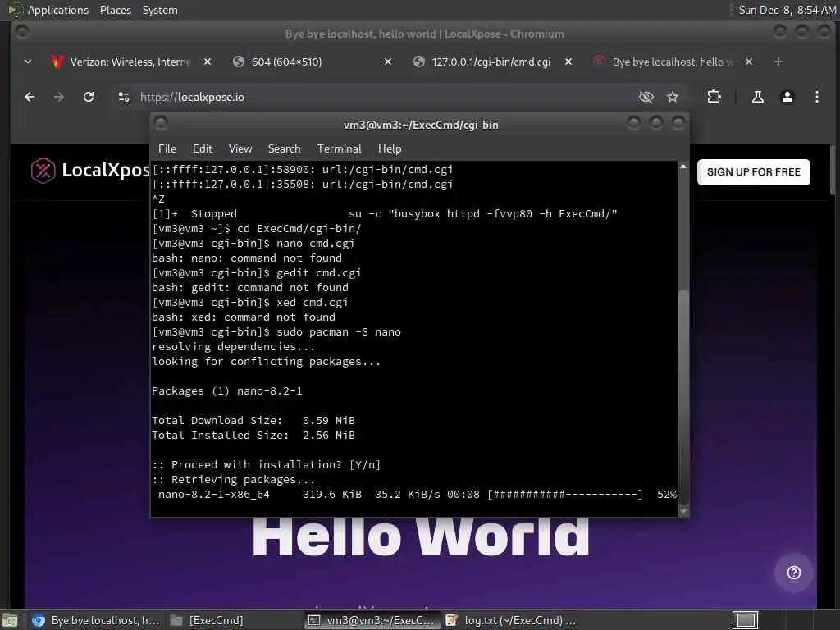Close the 127.0.0.1/cgi-bin/cmd.cgi tab
This screenshot has height=630, width=840.
pos(568,62)
